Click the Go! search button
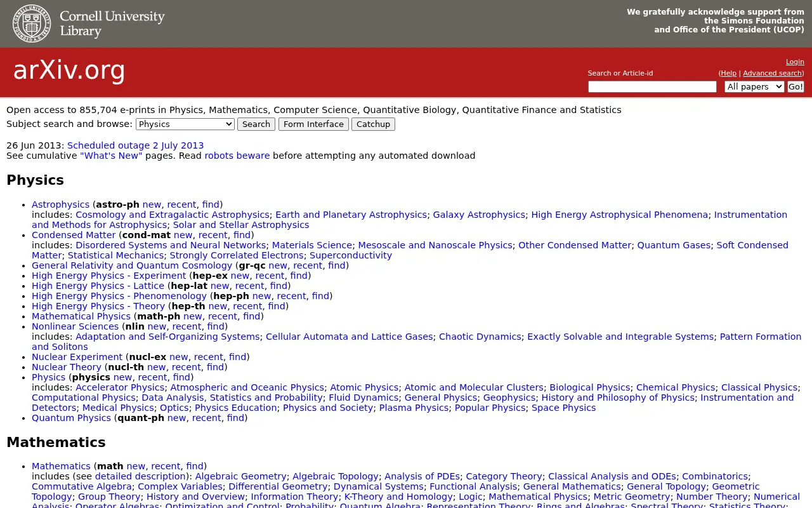Screen dimensions: 812x508 [x=796, y=86]
